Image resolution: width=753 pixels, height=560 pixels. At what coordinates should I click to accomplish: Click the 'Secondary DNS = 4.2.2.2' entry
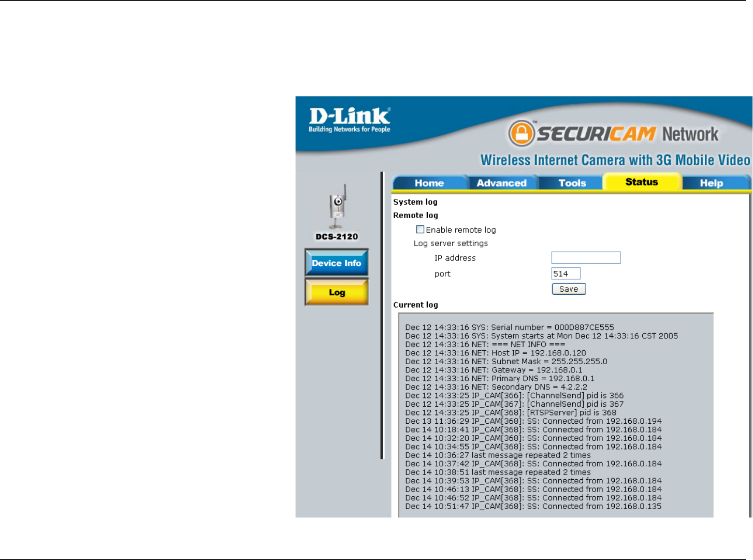click(x=497, y=387)
